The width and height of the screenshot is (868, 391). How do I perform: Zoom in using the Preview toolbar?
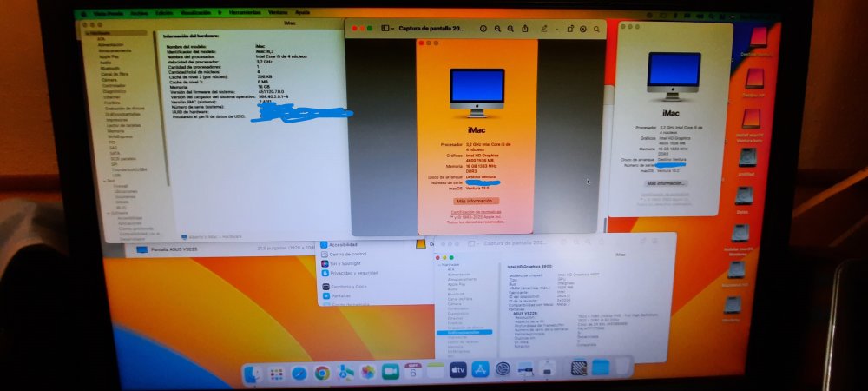pyautogui.click(x=510, y=29)
